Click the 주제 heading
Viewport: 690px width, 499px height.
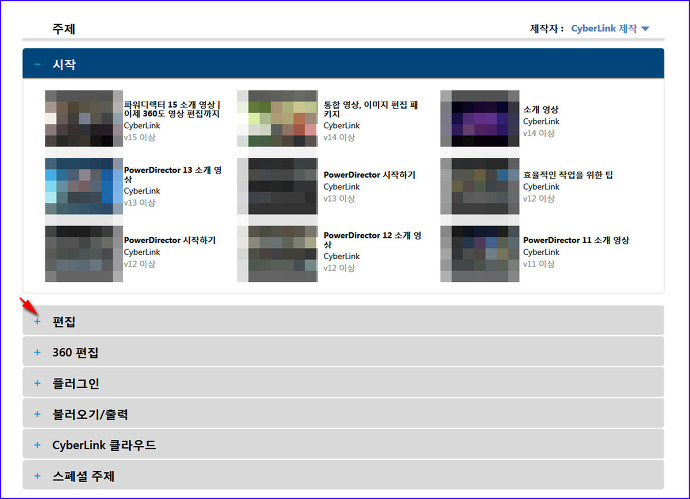(x=64, y=29)
